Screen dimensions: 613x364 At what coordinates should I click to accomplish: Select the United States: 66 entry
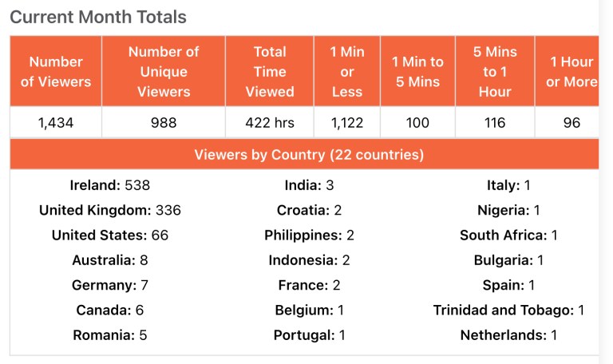(x=110, y=235)
